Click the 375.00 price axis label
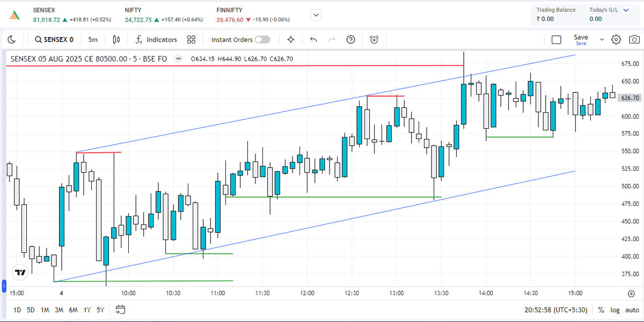The width and height of the screenshot is (644, 322). pyautogui.click(x=631, y=274)
